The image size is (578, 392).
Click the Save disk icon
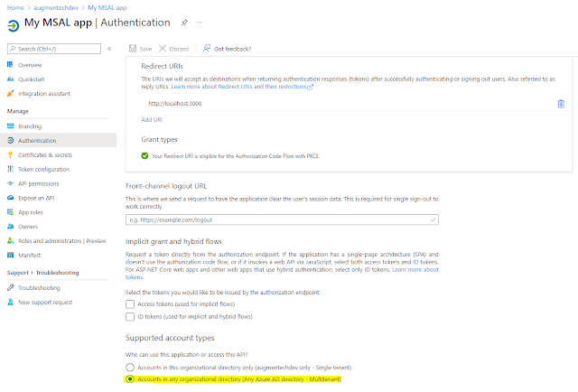click(133, 48)
